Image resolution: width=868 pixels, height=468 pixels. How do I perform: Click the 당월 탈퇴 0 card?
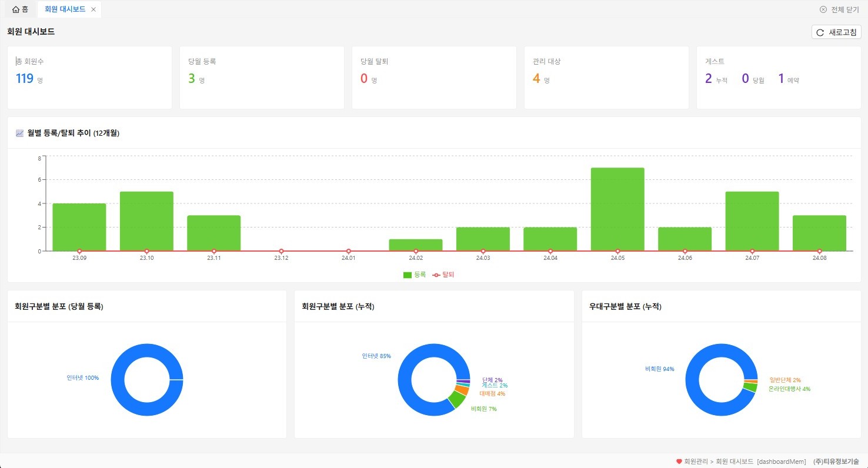point(434,78)
